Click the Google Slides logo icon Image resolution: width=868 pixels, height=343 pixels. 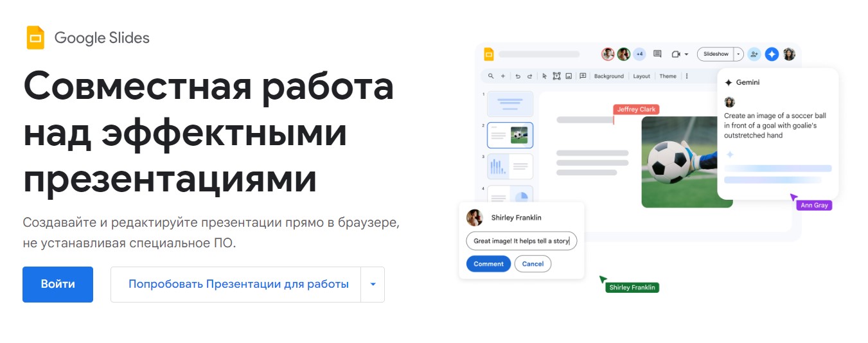coord(35,38)
